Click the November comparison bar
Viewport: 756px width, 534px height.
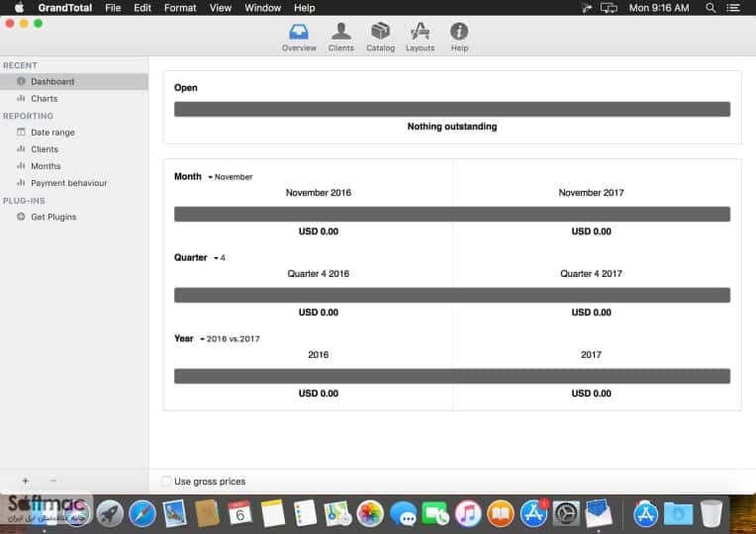[x=452, y=214]
